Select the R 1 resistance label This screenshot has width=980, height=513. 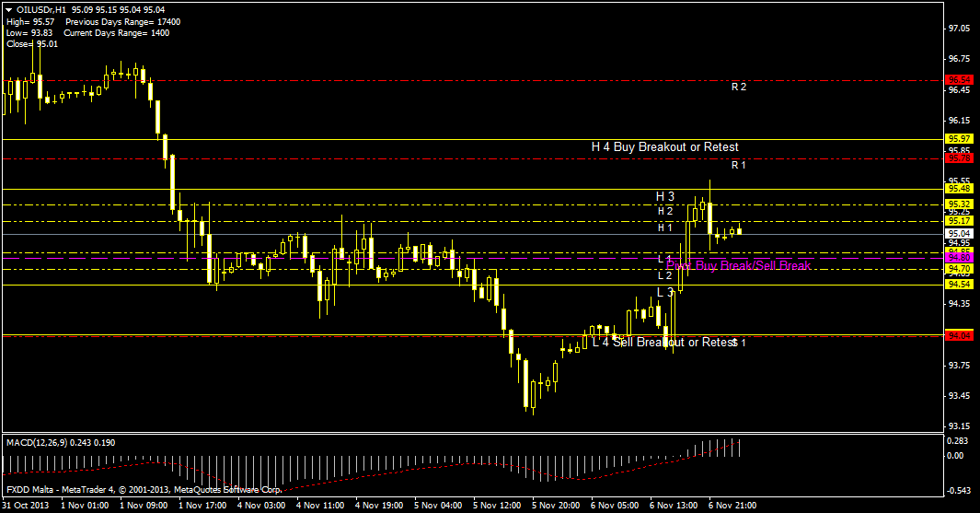tap(738, 166)
